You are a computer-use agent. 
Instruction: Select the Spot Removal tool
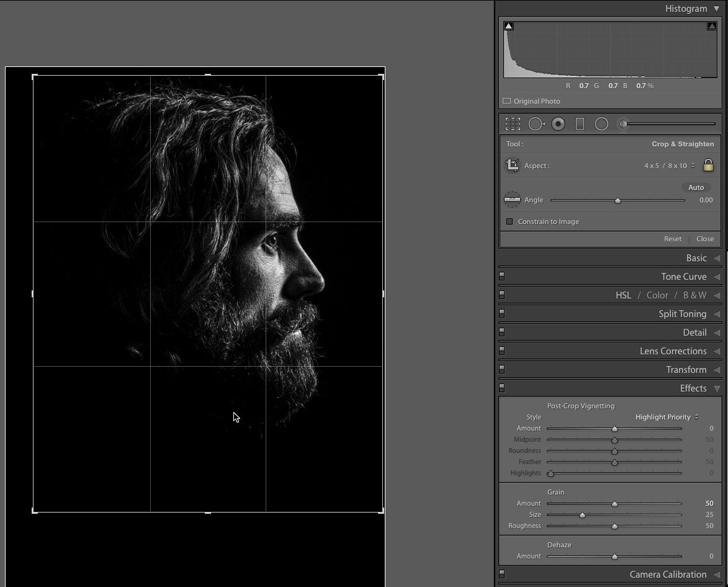[536, 124]
